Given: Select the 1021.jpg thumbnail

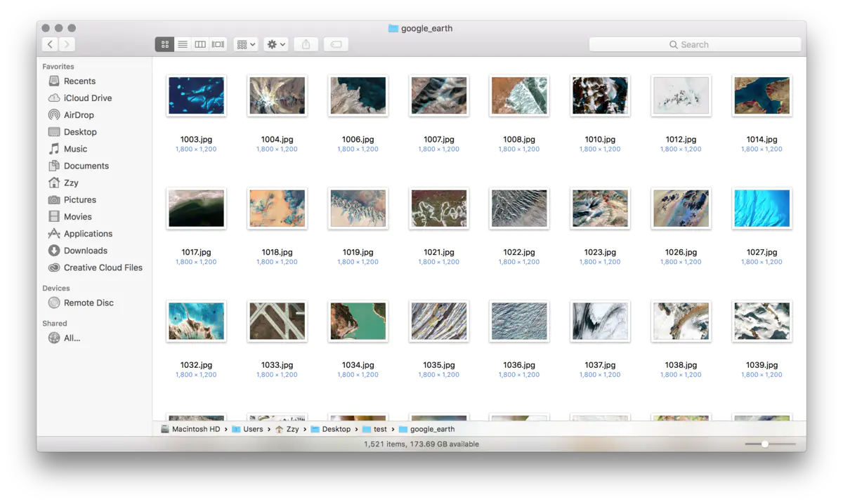Looking at the screenshot, I should (439, 208).
